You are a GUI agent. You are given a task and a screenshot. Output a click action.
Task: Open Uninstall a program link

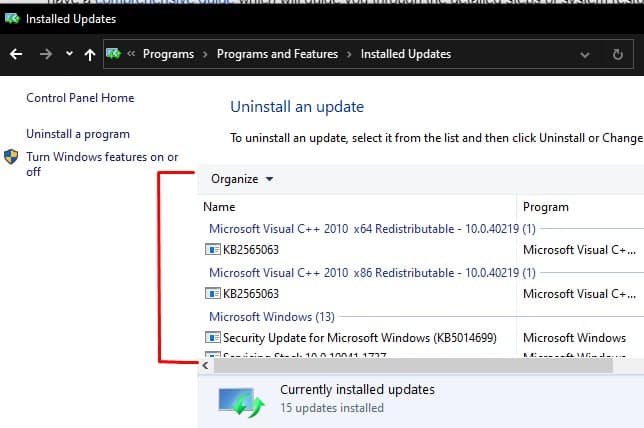tap(78, 134)
